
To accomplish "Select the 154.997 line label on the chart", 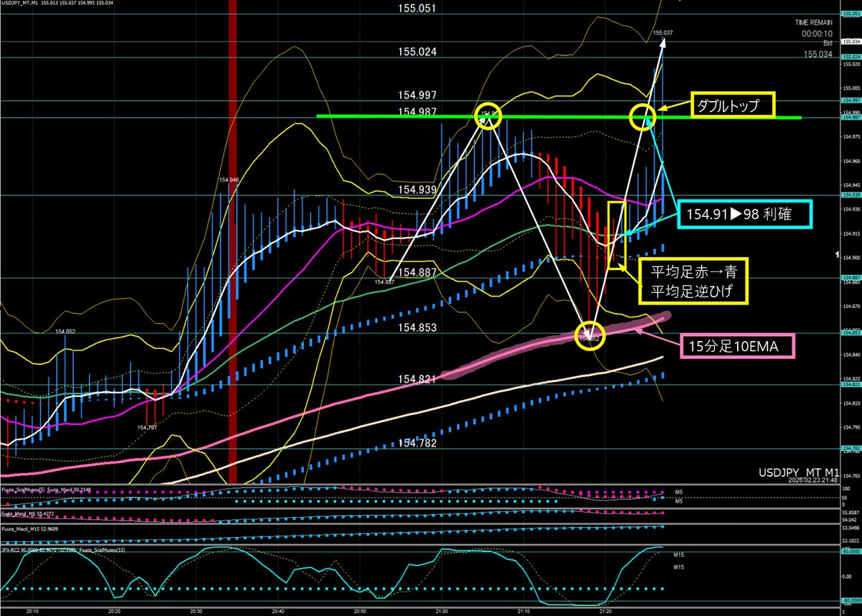I will pos(419,95).
